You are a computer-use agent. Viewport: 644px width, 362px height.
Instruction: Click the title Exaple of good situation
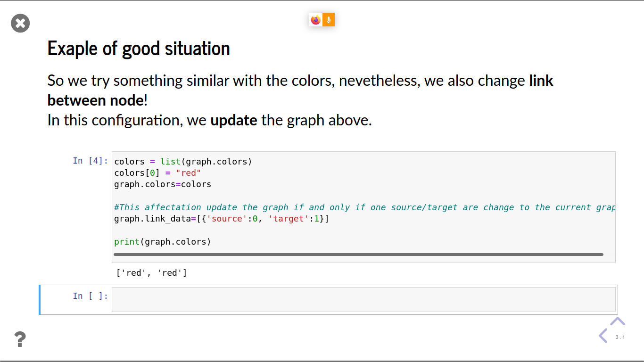[138, 48]
